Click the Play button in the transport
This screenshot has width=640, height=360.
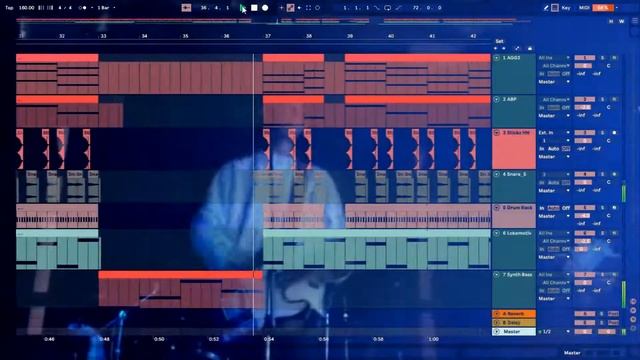pyautogui.click(x=243, y=8)
